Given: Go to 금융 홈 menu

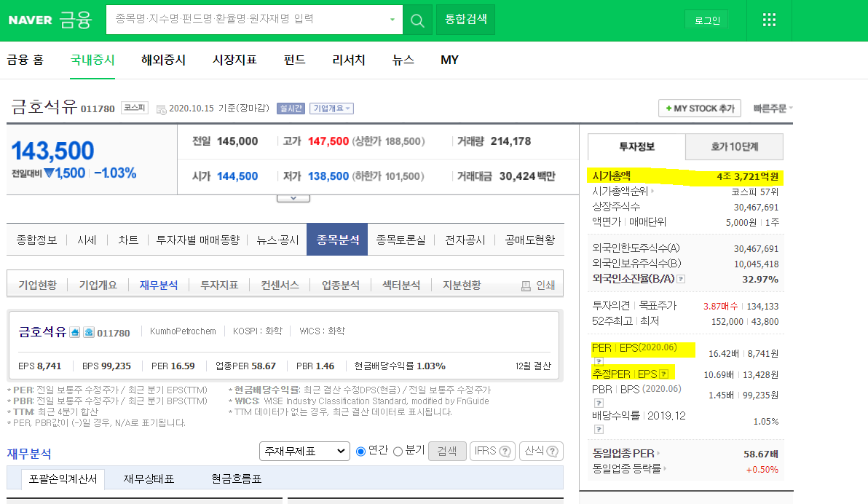Looking at the screenshot, I should 25,60.
